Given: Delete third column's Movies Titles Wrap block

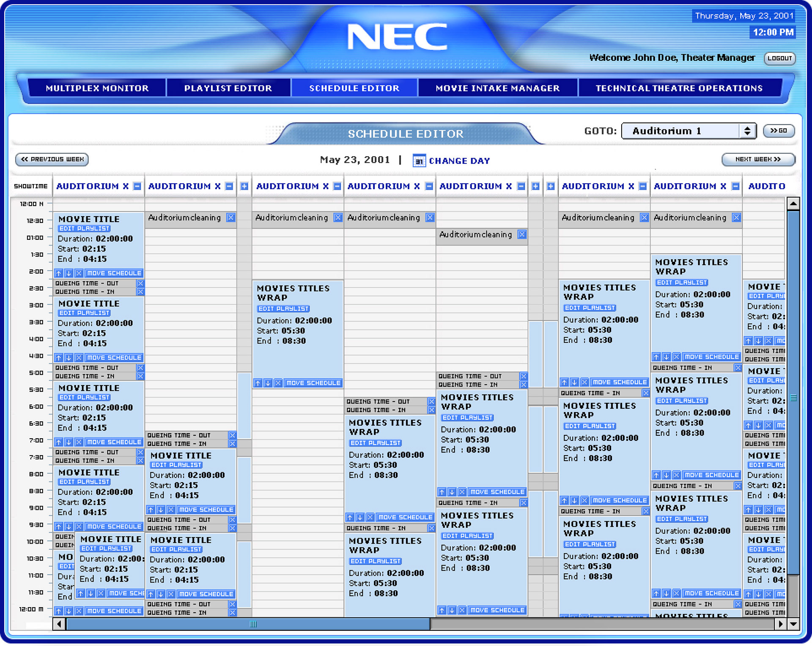Looking at the screenshot, I should (278, 383).
